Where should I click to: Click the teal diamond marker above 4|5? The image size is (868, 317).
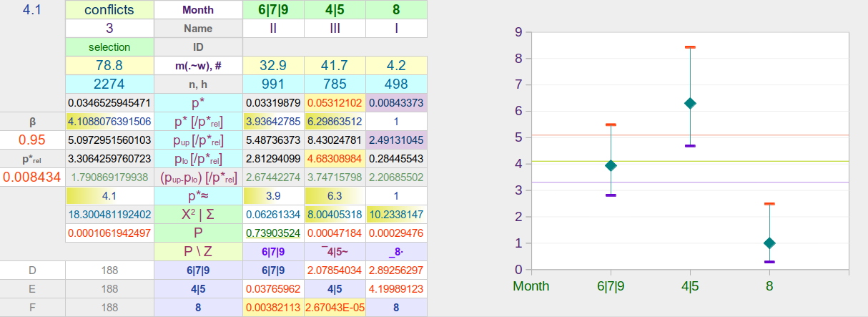click(x=690, y=103)
